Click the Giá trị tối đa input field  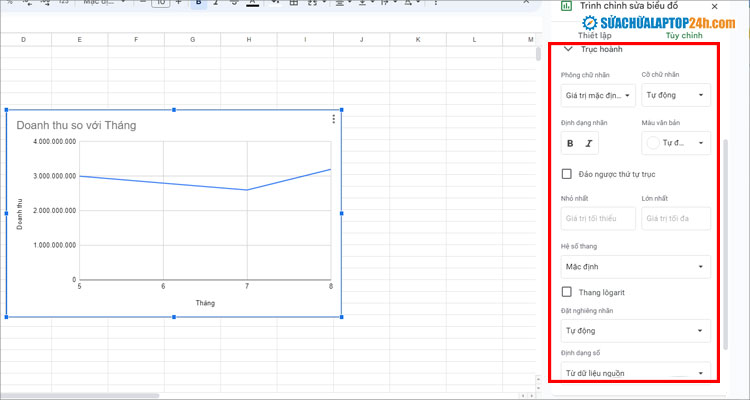(x=676, y=218)
